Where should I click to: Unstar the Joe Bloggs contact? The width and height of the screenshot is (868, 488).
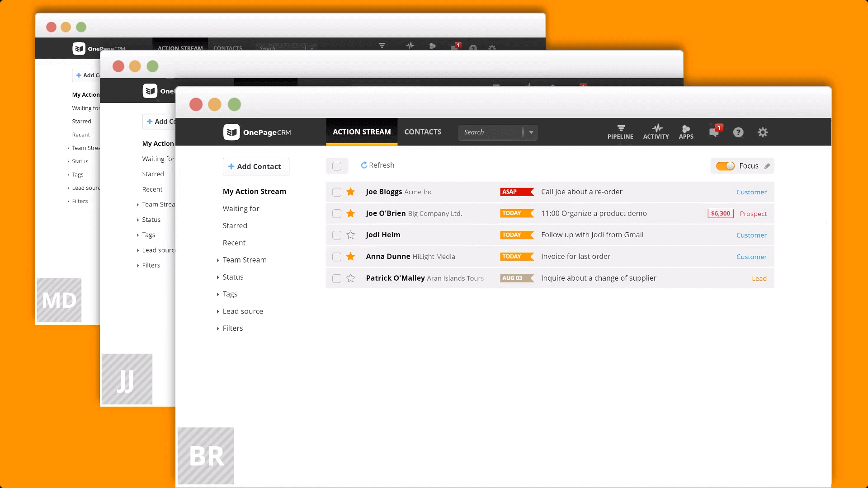click(x=350, y=192)
